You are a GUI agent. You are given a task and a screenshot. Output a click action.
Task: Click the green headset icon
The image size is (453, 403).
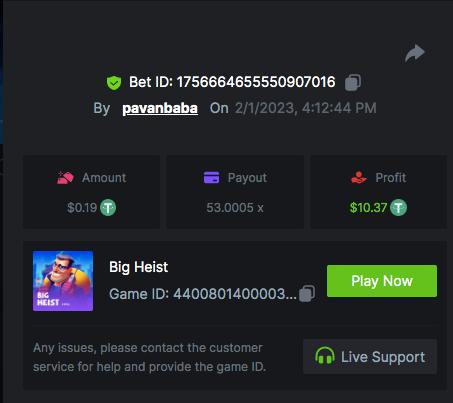pyautogui.click(x=325, y=355)
